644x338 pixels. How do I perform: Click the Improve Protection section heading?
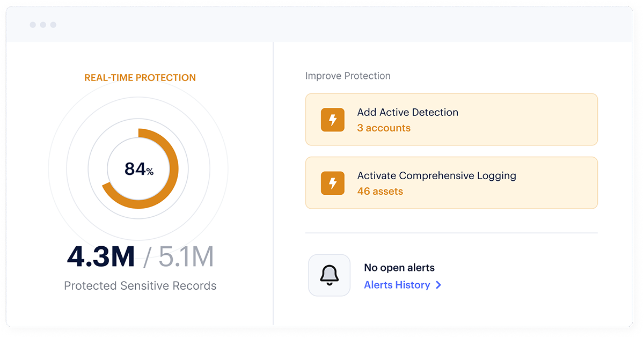coord(348,76)
